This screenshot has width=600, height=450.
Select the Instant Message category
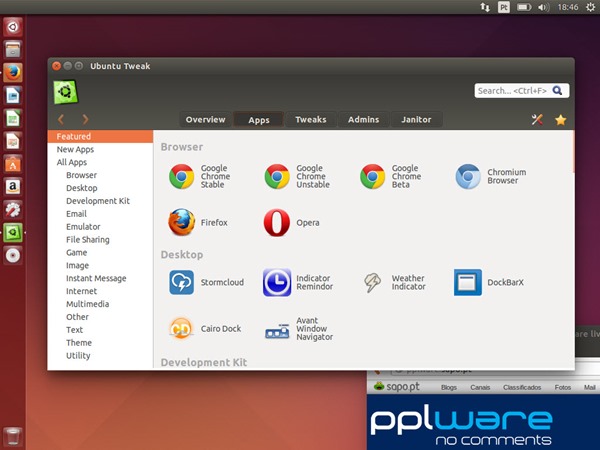100,278
